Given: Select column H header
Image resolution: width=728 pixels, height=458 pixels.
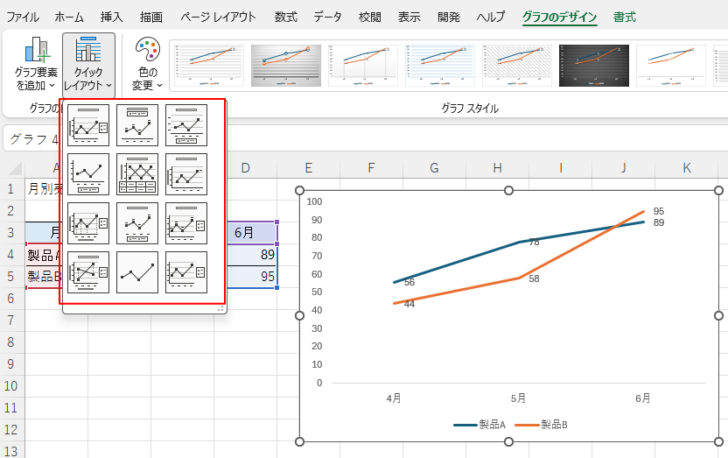Looking at the screenshot, I should click(497, 168).
